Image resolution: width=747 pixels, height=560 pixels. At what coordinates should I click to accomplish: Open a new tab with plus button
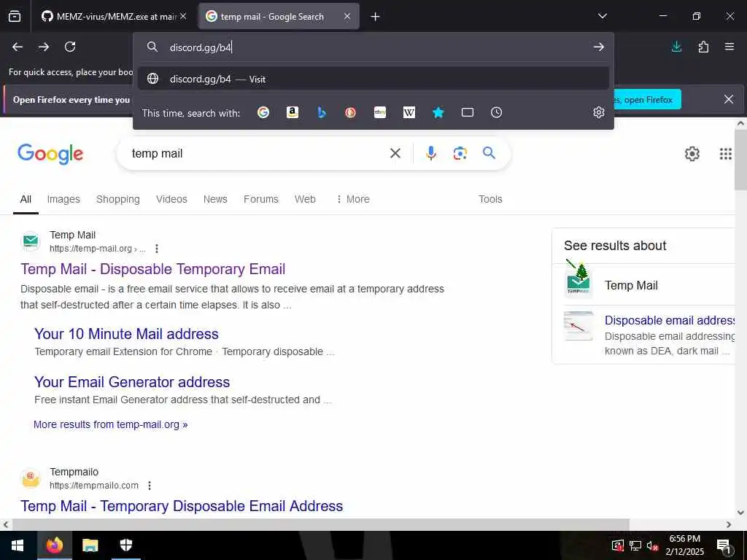point(376,17)
